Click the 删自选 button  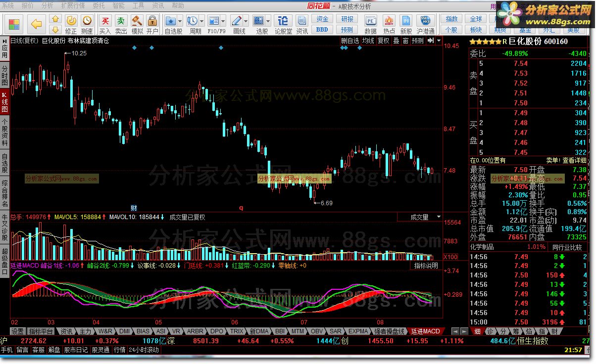coord(350,41)
